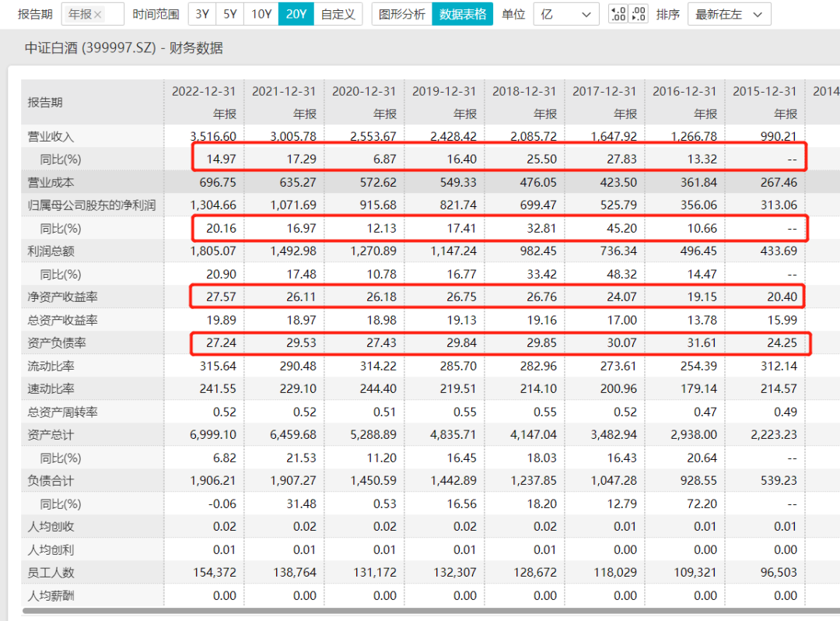Click the 2016-12-31 column header
The height and width of the screenshot is (621, 840).
[684, 92]
